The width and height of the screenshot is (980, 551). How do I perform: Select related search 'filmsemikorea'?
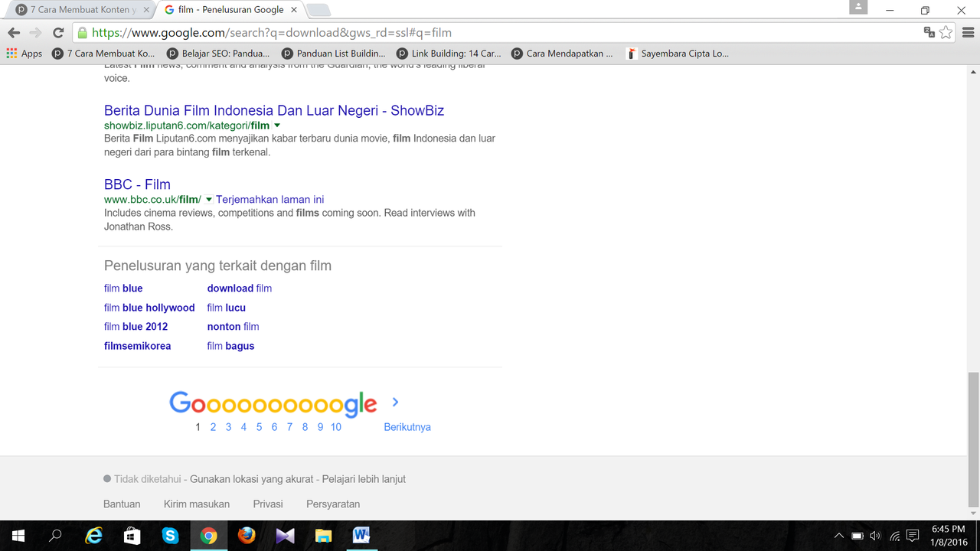(138, 346)
